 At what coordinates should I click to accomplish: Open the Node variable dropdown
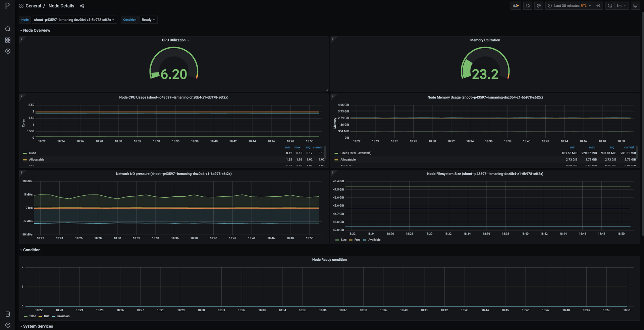click(x=74, y=19)
